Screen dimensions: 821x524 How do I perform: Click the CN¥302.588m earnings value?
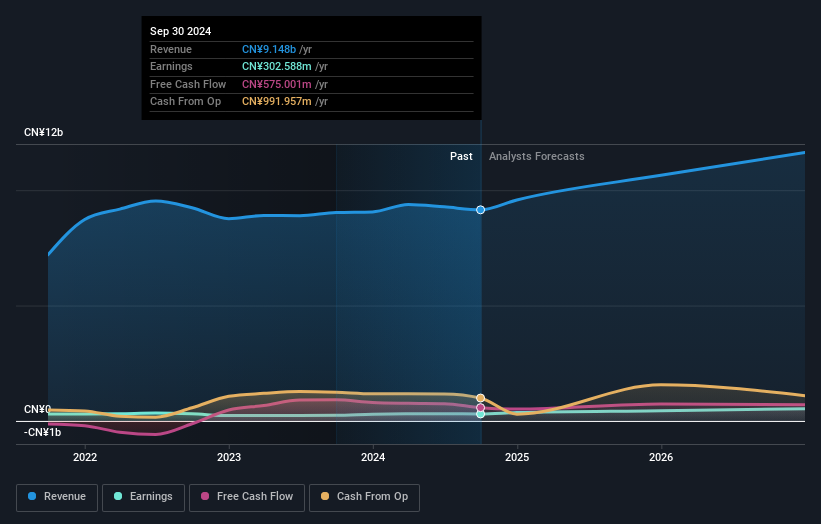point(276,66)
